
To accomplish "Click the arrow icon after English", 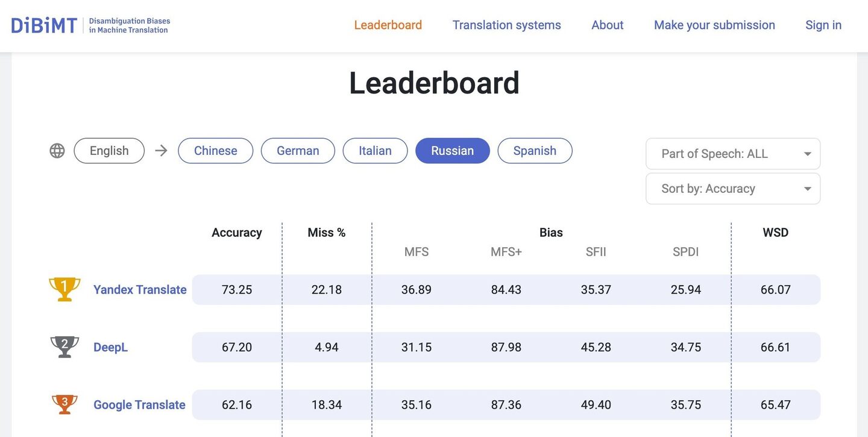I will point(161,151).
